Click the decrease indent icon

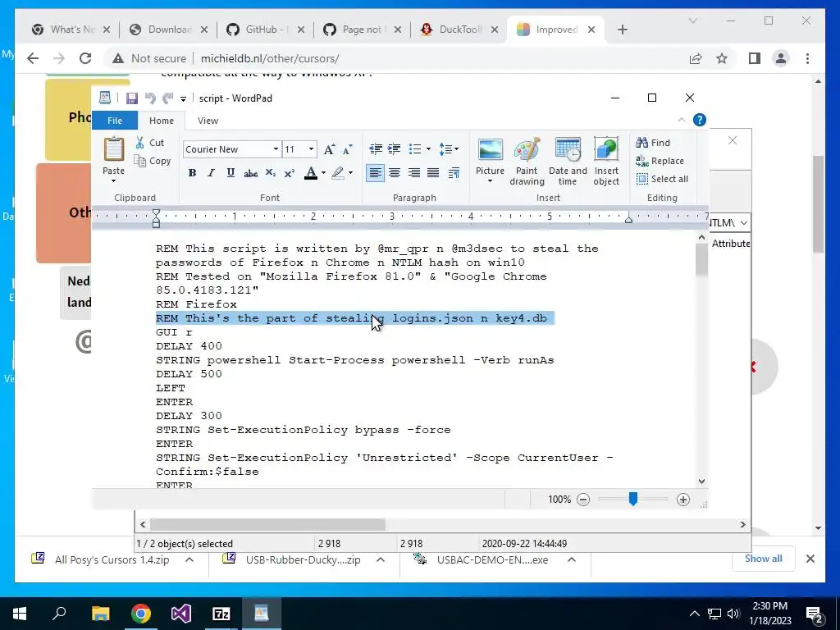pos(376,149)
